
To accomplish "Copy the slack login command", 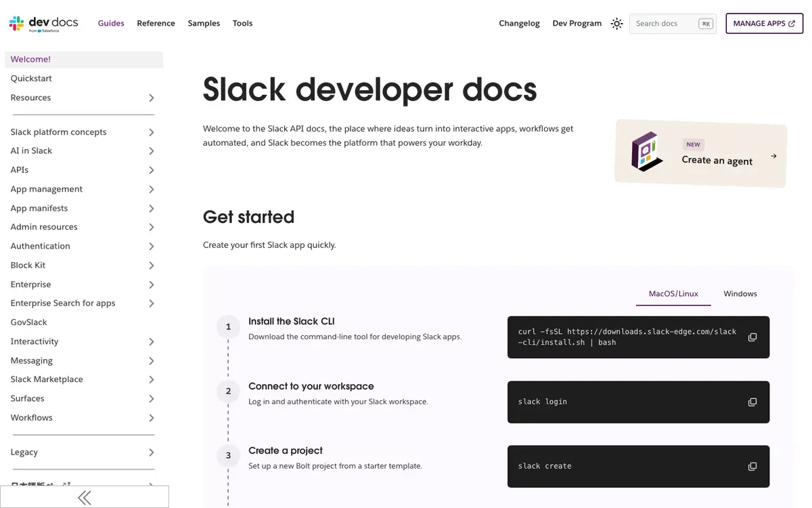I will [x=752, y=402].
